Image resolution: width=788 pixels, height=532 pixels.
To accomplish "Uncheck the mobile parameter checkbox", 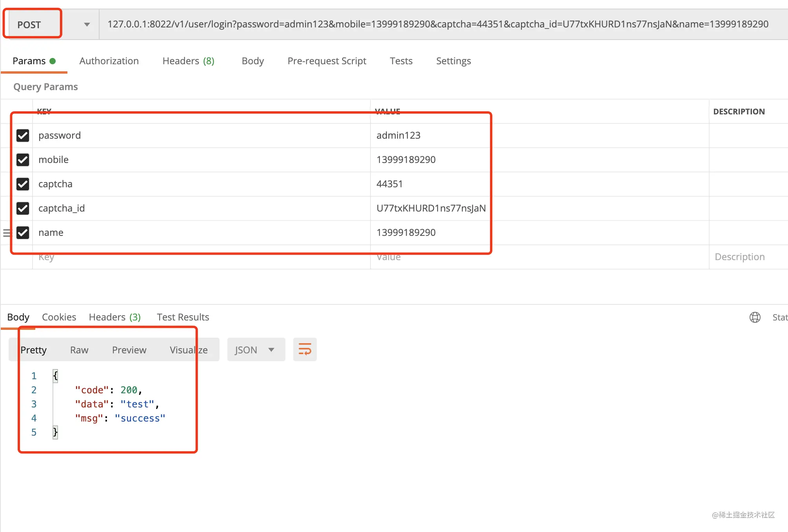I will (x=23, y=160).
